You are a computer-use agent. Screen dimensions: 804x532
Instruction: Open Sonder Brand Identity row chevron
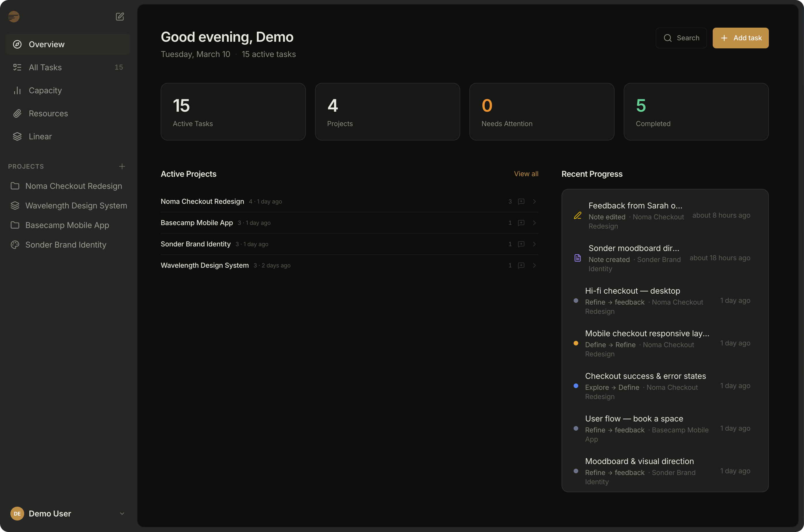pos(534,244)
